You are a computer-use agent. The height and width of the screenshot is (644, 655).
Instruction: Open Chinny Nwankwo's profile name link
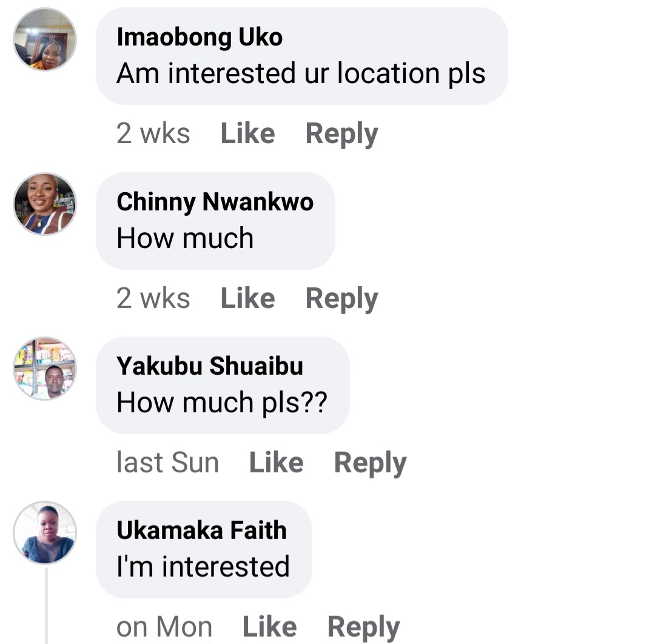(x=215, y=202)
